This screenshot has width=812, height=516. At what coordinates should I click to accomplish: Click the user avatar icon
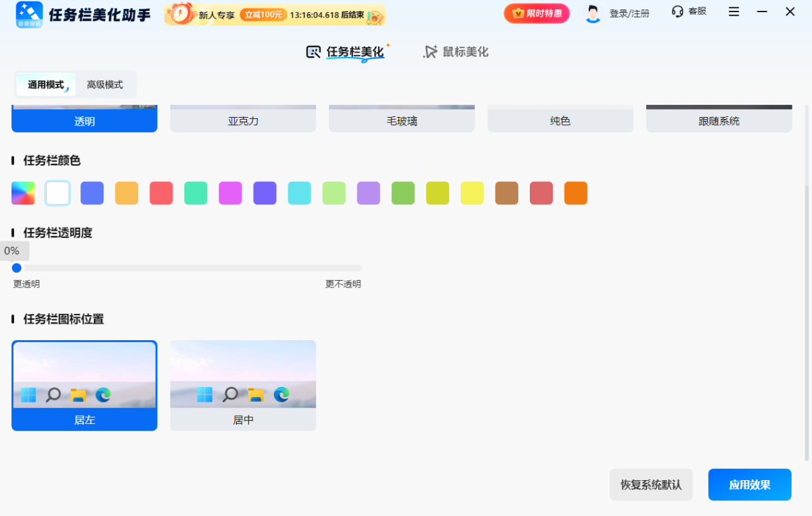click(x=591, y=13)
